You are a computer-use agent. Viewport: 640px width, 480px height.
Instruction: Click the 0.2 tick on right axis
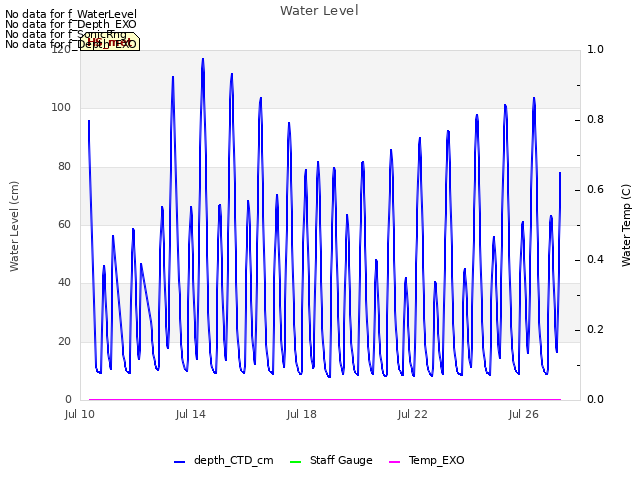[x=595, y=329]
